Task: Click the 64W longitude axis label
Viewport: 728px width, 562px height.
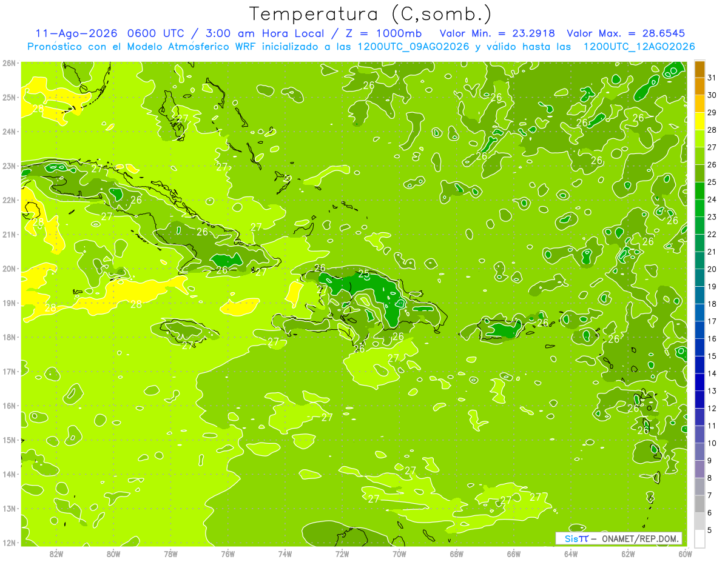Action: click(571, 553)
